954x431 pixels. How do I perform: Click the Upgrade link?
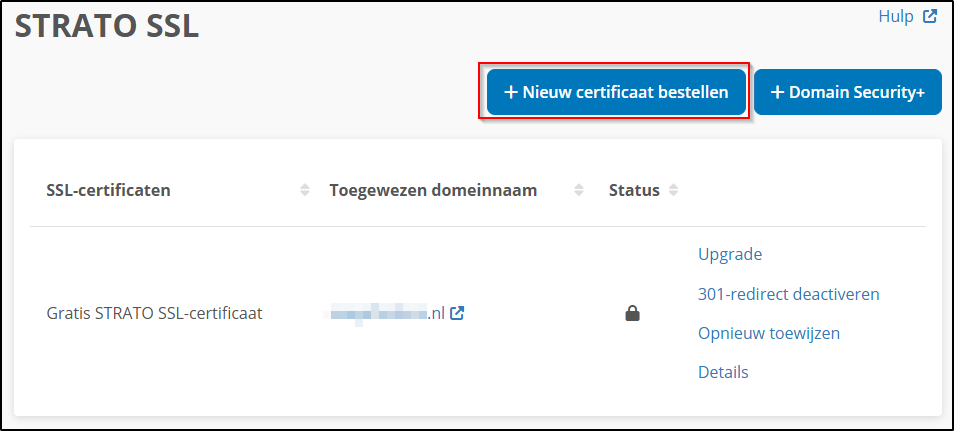point(730,254)
